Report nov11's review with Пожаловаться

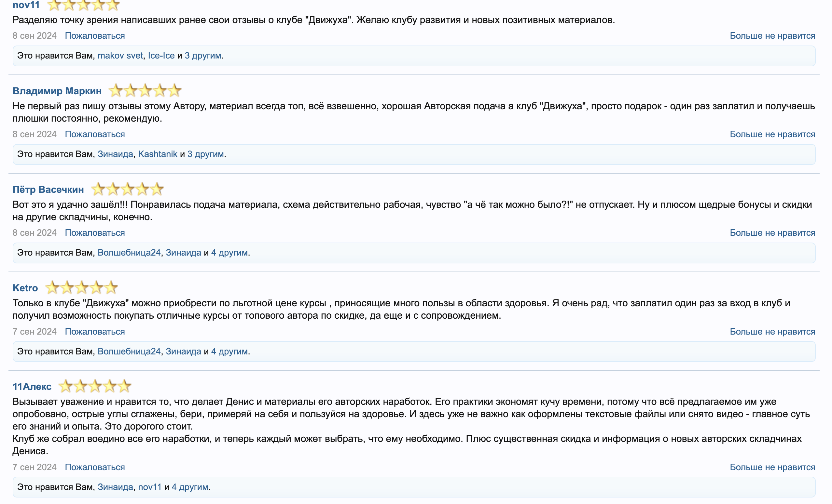pyautogui.click(x=95, y=36)
